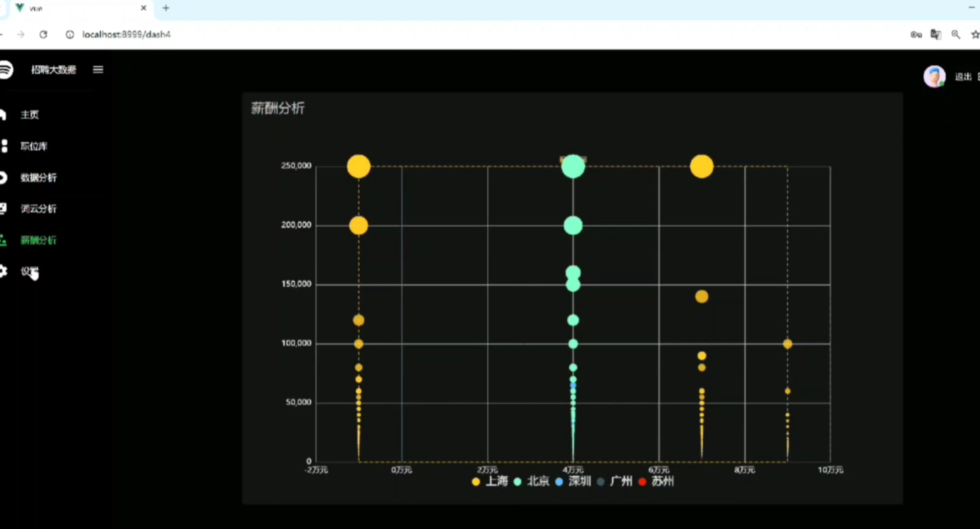Open the password key icon in address bar
This screenshot has height=529, width=980.
click(916, 34)
